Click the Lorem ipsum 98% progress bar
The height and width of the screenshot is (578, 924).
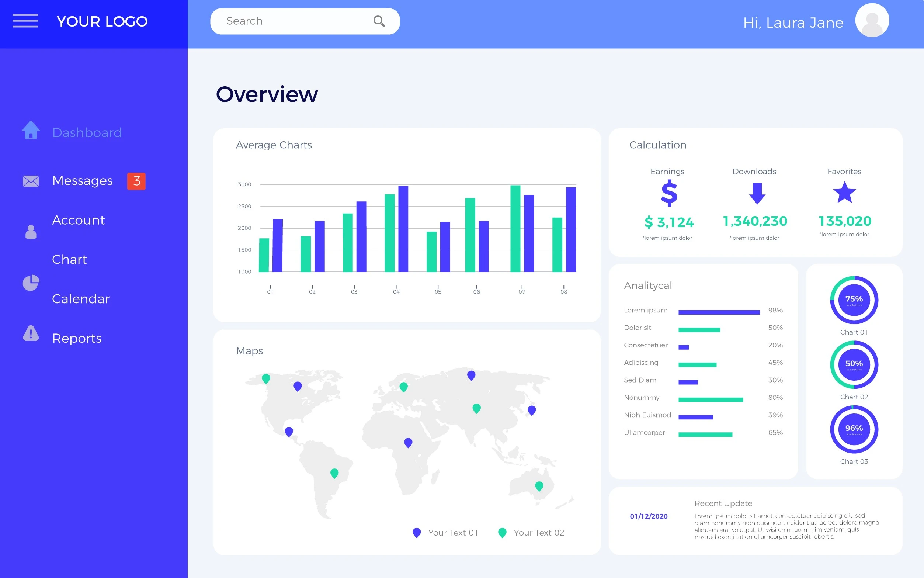pos(719,312)
